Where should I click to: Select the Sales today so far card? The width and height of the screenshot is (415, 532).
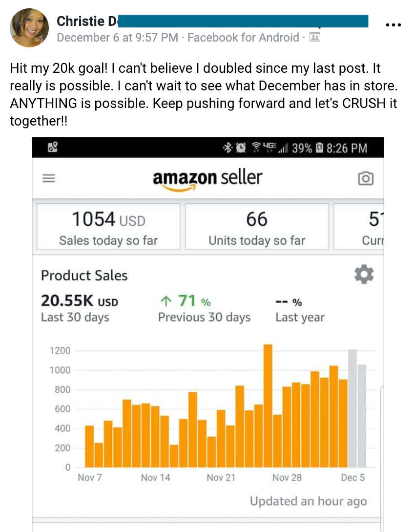tap(108, 227)
